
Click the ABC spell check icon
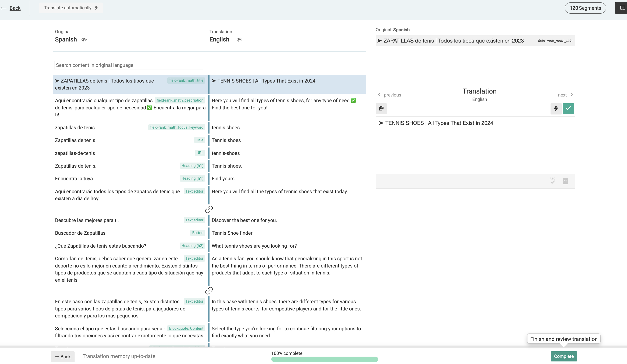(x=552, y=181)
